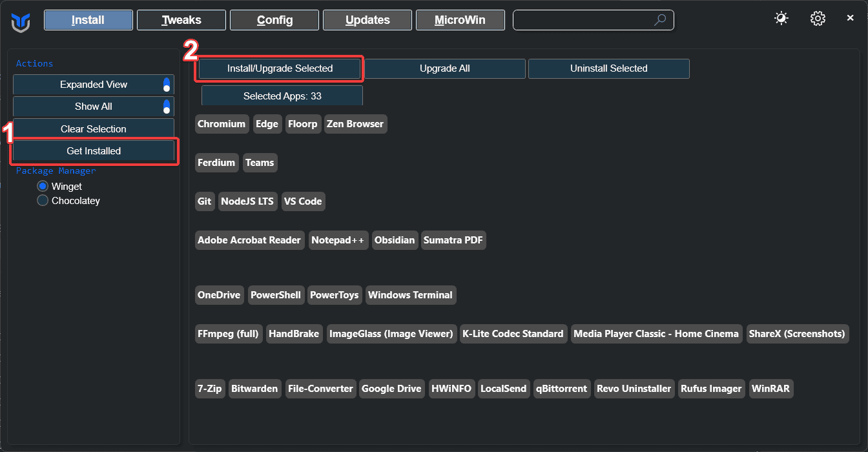This screenshot has height=452, width=868.
Task: Toggle the Show All switch
Action: 167,107
